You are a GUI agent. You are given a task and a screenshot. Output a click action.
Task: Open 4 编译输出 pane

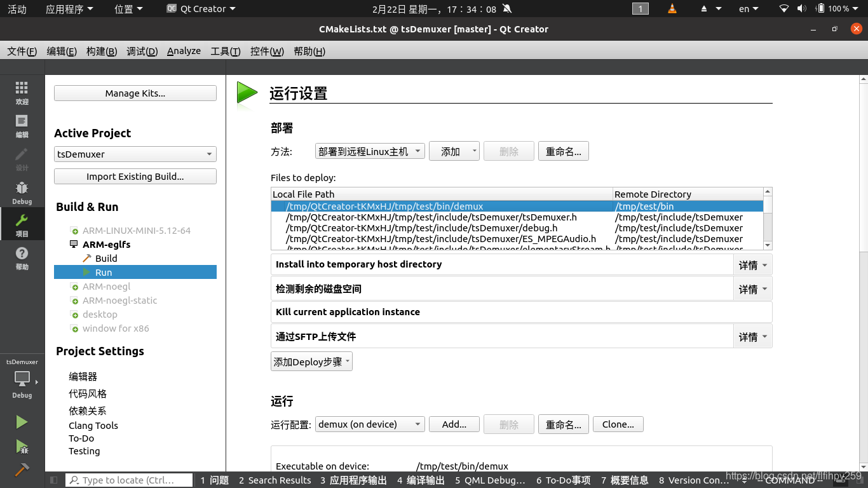[421, 480]
